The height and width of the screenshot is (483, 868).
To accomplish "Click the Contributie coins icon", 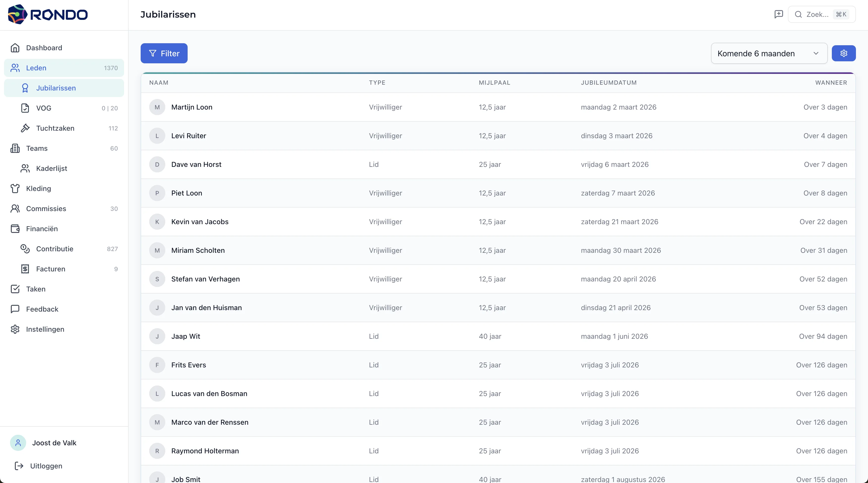I will [25, 249].
